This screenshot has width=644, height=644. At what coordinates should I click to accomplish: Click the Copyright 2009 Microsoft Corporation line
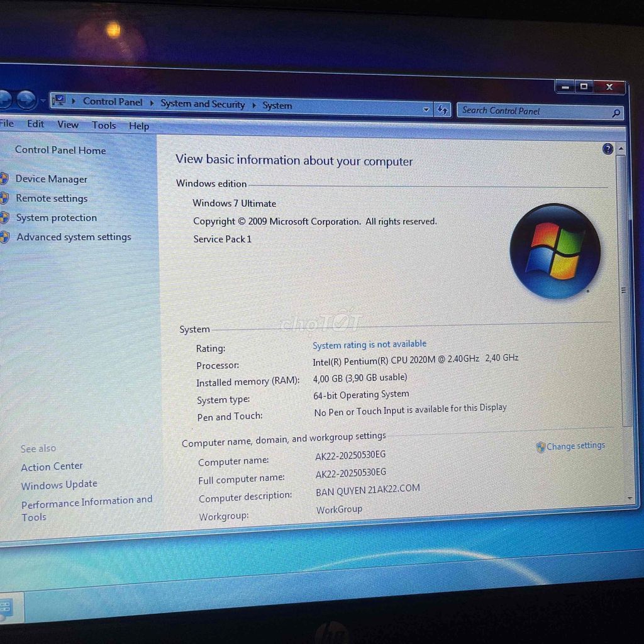pyautogui.click(x=314, y=221)
